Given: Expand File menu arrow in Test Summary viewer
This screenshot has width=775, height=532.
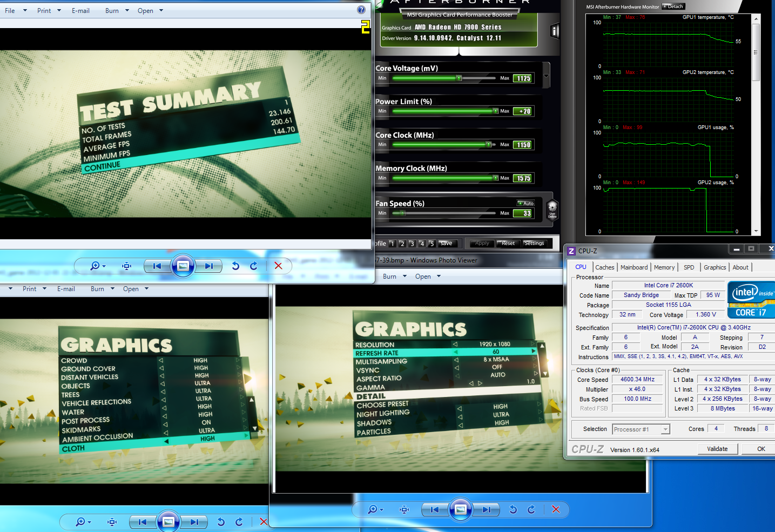Looking at the screenshot, I should coord(25,10).
